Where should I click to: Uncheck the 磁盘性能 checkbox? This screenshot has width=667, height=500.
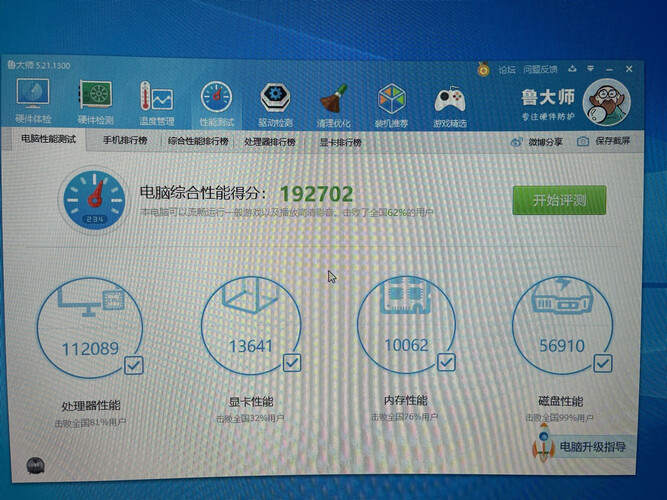coord(603,363)
